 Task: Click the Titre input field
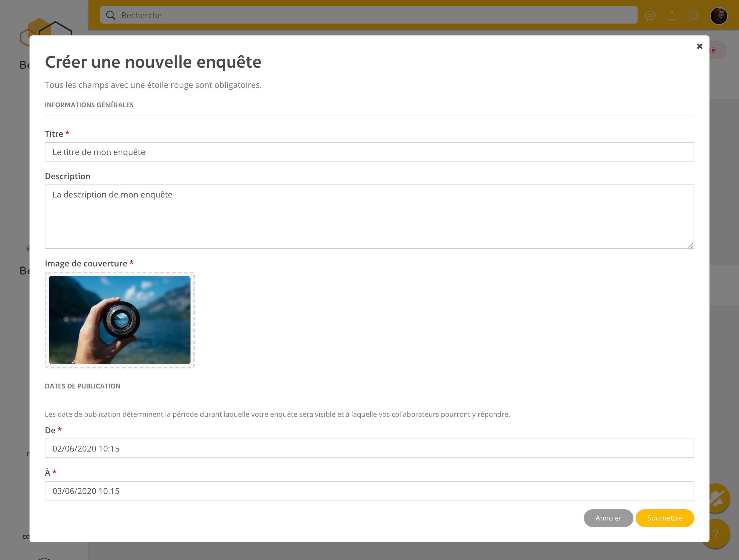point(369,152)
